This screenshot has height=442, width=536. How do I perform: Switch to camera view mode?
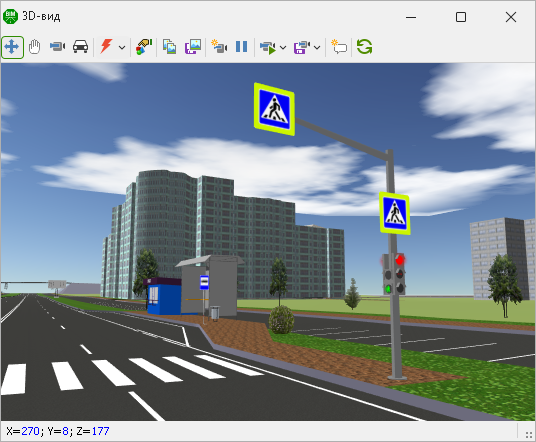point(57,46)
